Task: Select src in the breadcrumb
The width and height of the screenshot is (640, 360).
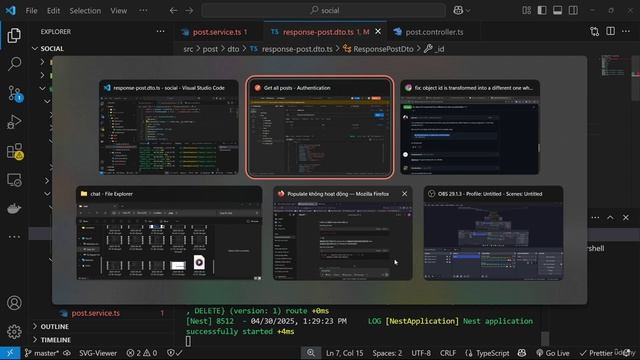Action: pyautogui.click(x=188, y=49)
